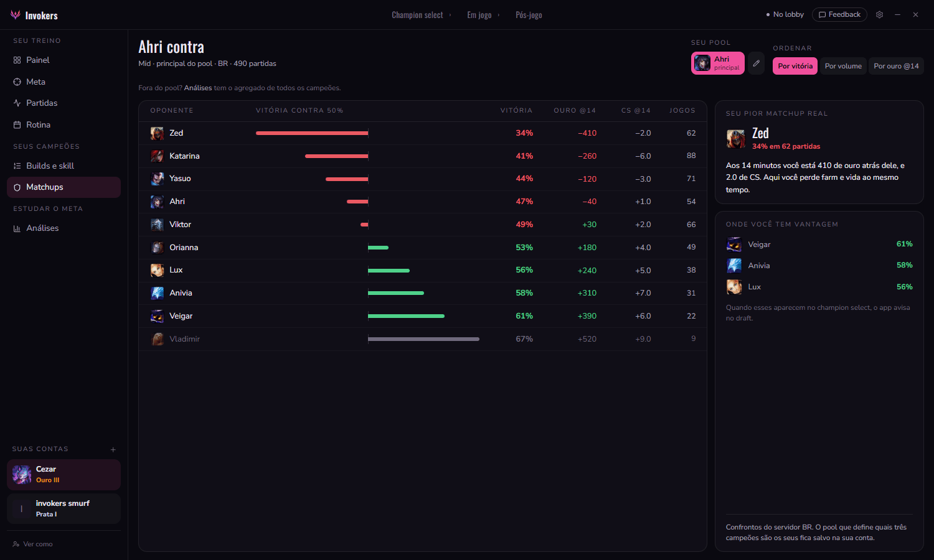
Task: Select Ahri principal pool champion chip
Action: [x=718, y=63]
